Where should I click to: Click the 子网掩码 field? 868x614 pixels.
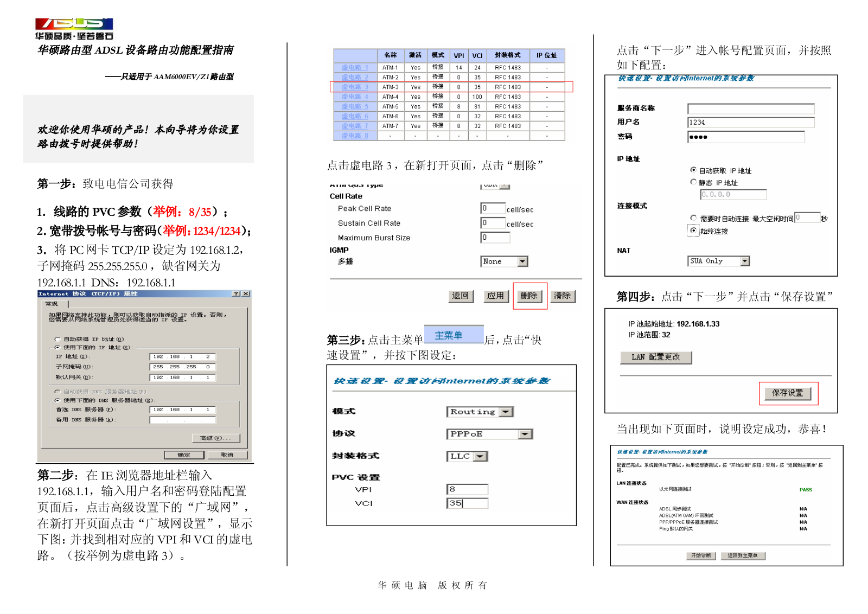(183, 367)
